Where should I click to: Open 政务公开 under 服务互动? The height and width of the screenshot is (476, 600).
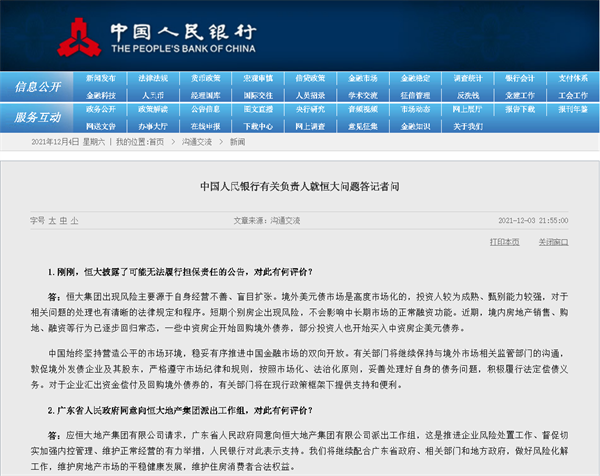tap(101, 109)
